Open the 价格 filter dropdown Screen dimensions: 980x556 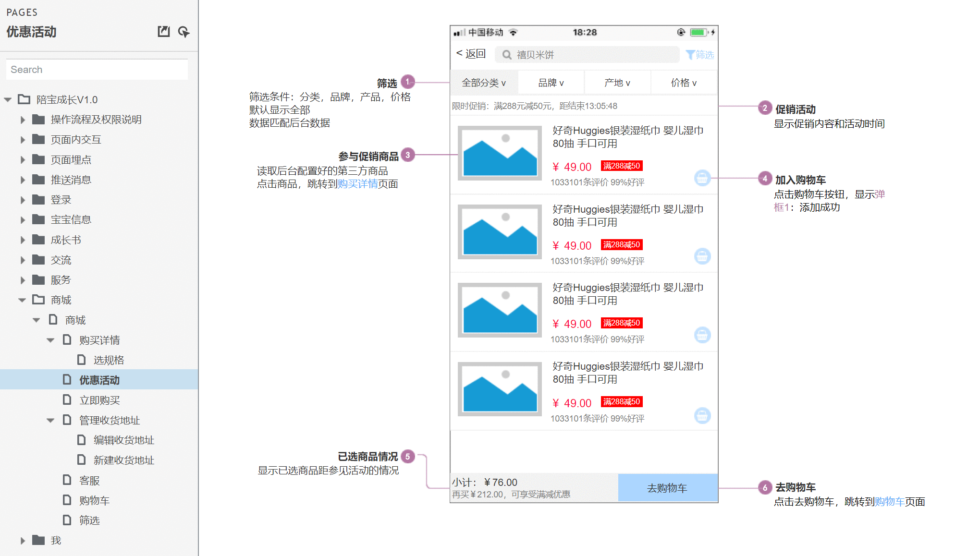click(684, 83)
